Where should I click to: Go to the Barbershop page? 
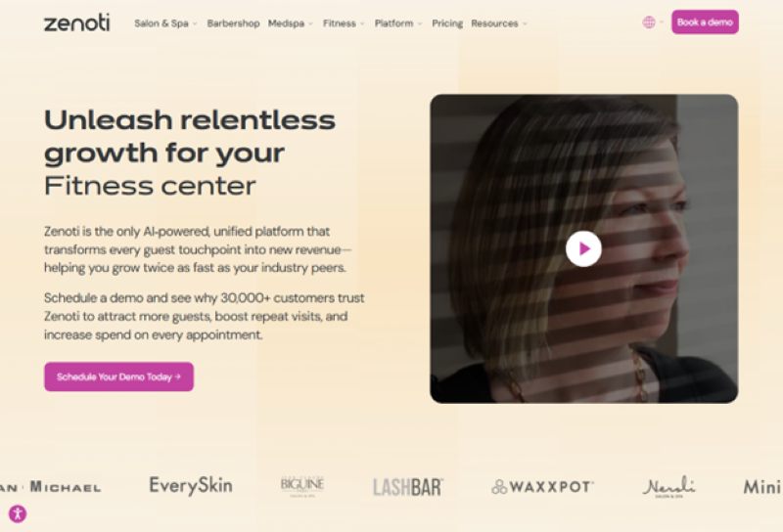(233, 23)
